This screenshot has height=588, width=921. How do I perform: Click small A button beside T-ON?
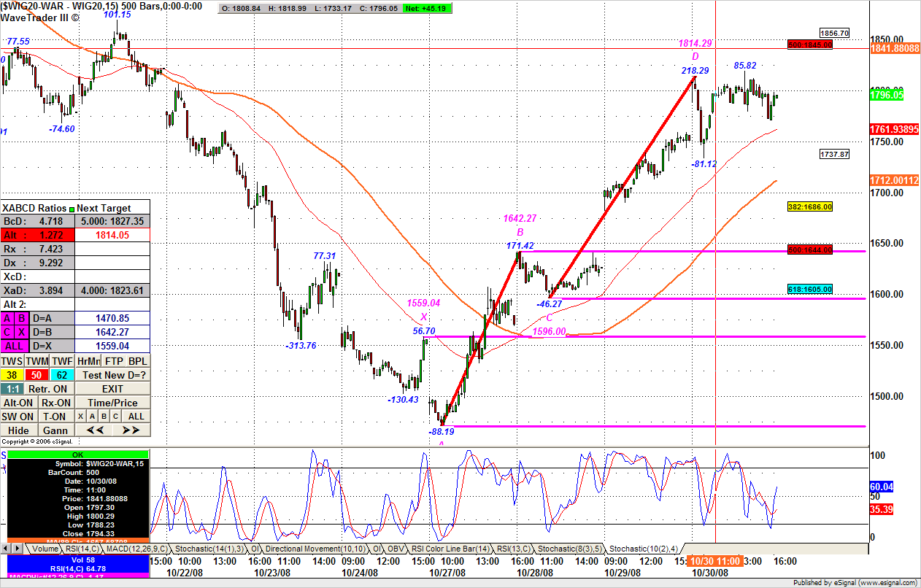(x=93, y=417)
